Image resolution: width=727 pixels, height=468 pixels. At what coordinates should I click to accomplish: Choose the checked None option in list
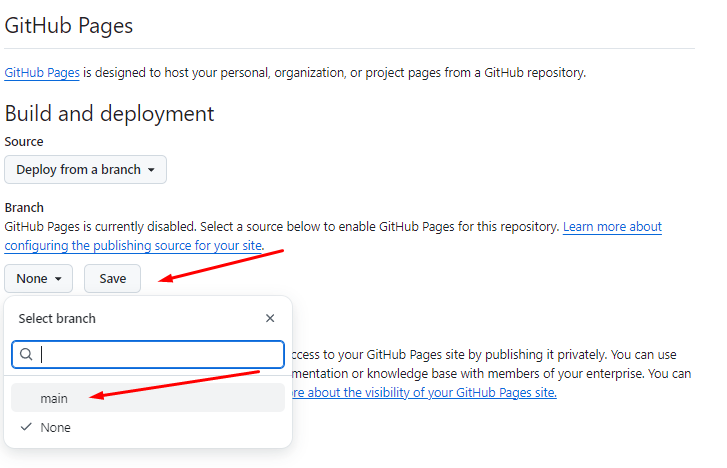point(56,427)
